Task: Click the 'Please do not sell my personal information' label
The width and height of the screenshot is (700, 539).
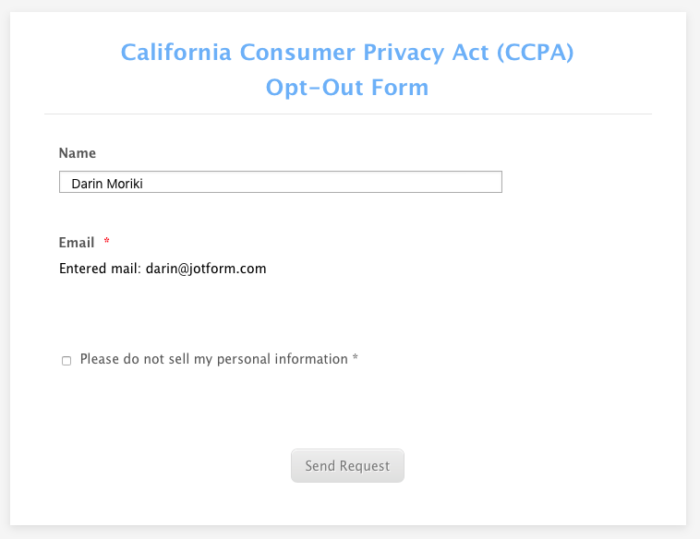Action: [213, 359]
